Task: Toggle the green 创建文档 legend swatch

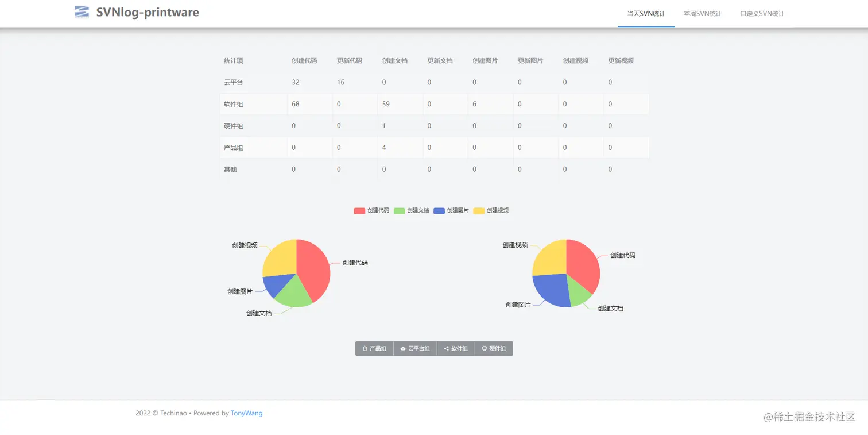Action: click(x=399, y=211)
